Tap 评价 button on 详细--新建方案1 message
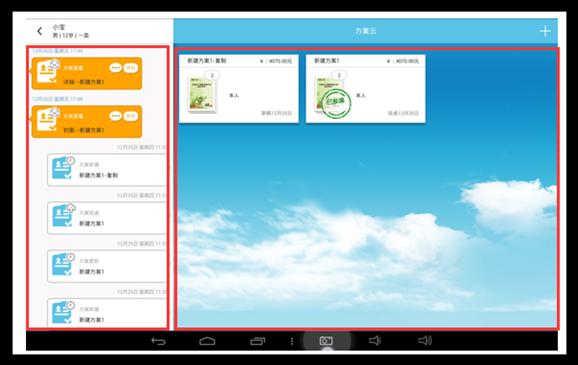This screenshot has width=578, height=365. point(130,68)
